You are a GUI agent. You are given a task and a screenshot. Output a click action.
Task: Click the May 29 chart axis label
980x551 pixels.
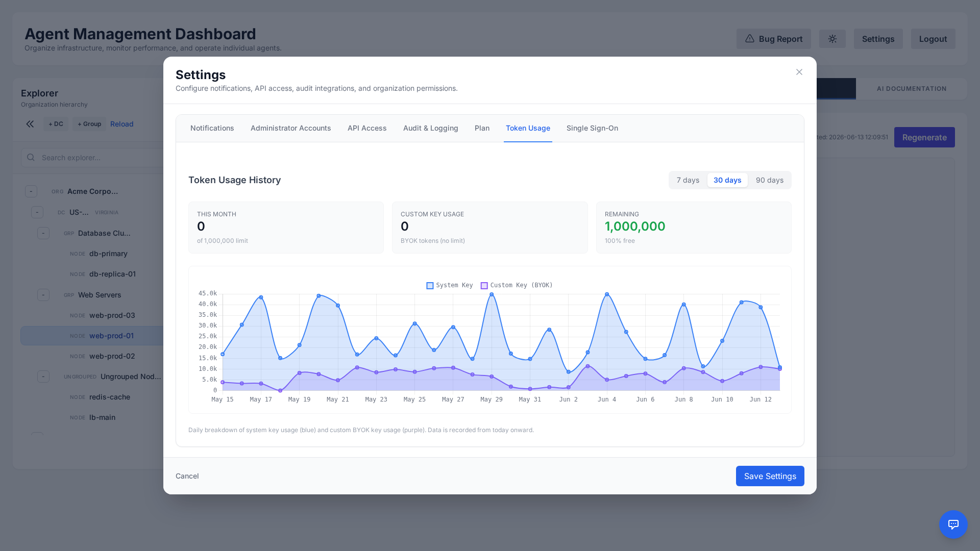492,399
